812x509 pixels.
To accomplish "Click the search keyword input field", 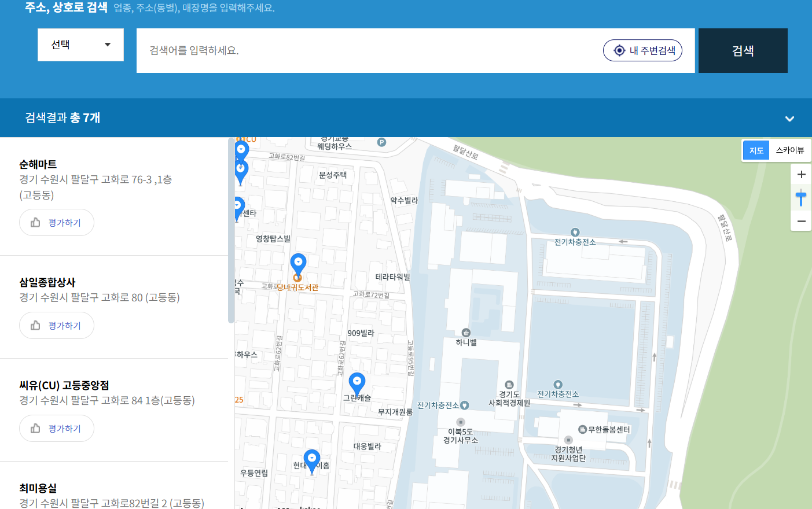I will point(370,50).
